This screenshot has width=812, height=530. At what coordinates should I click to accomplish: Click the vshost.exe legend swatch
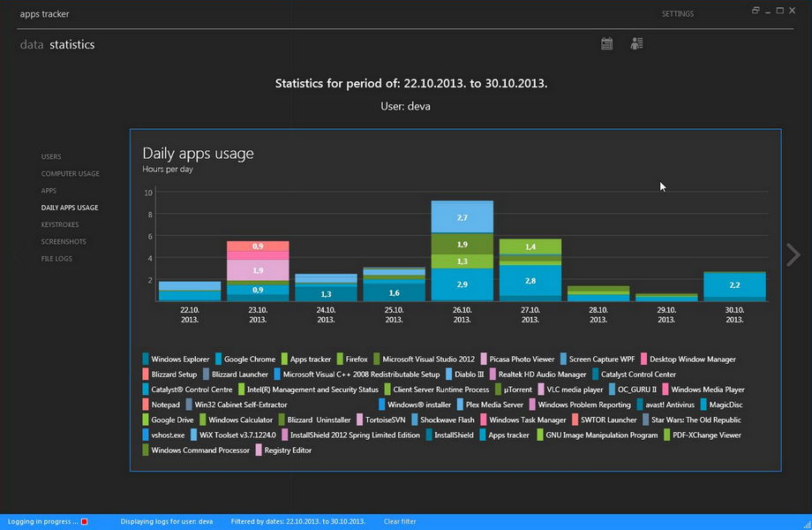(146, 435)
